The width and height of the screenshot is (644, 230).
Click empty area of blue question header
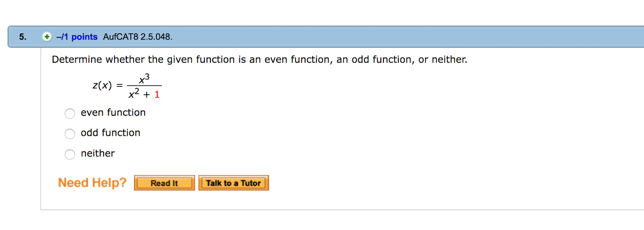pos(392,37)
